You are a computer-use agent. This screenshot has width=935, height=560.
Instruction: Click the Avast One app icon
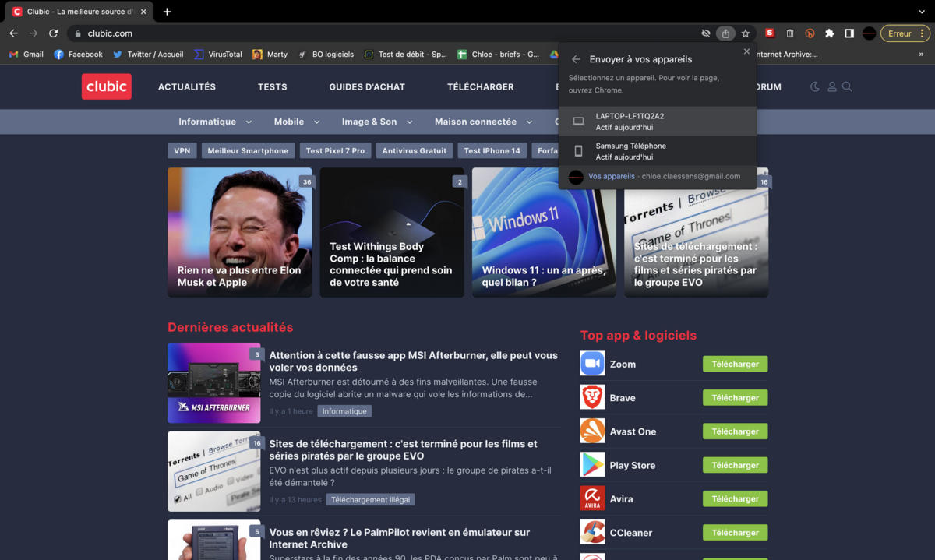click(592, 431)
